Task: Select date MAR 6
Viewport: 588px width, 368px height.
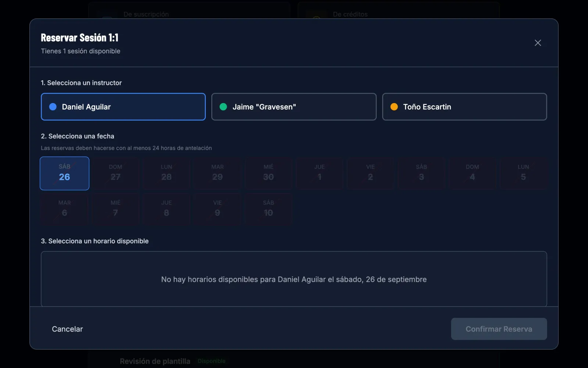Action: point(65,209)
